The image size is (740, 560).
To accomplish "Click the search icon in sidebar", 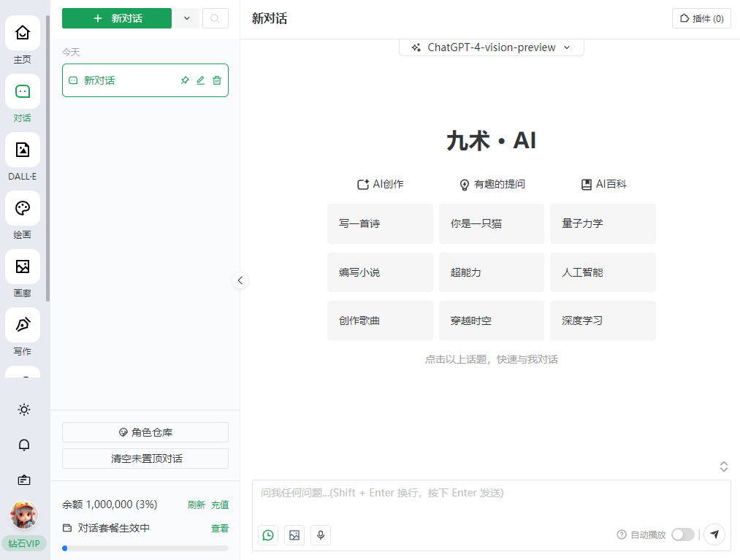I will pos(215,18).
